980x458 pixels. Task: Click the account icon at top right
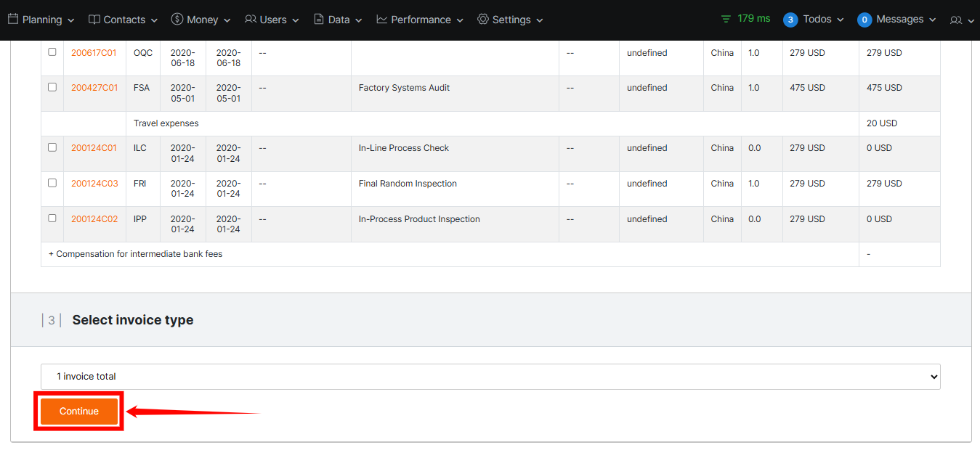957,20
